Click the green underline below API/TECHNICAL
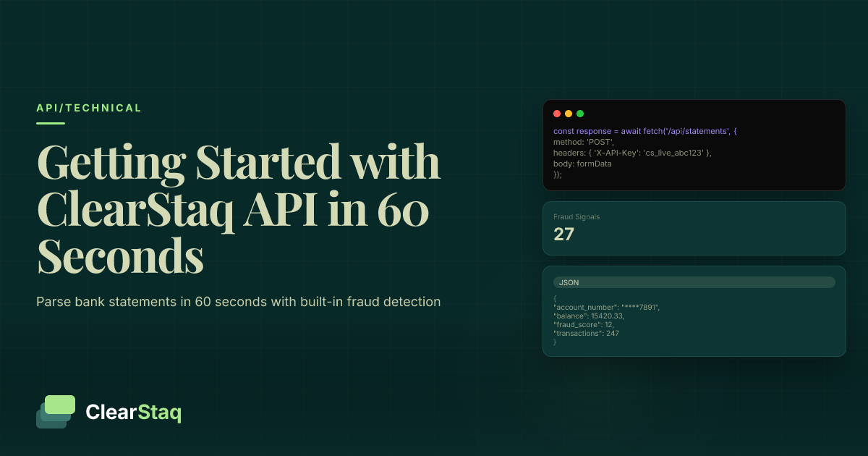 (x=51, y=123)
